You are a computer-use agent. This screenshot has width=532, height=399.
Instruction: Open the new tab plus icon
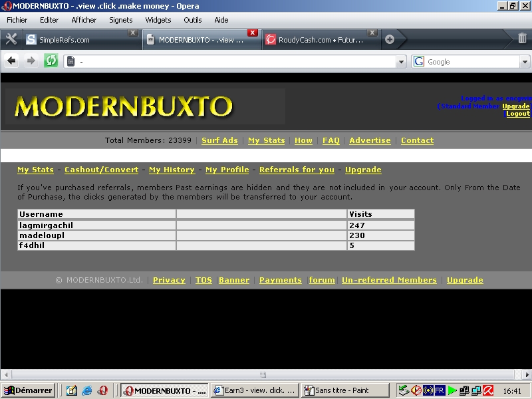point(390,39)
